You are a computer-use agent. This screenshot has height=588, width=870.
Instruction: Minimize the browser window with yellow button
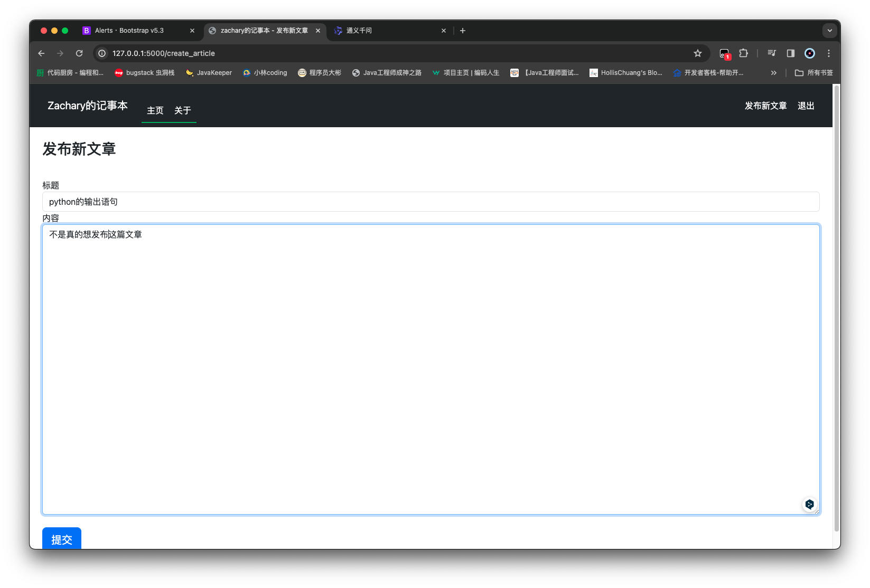pos(54,31)
